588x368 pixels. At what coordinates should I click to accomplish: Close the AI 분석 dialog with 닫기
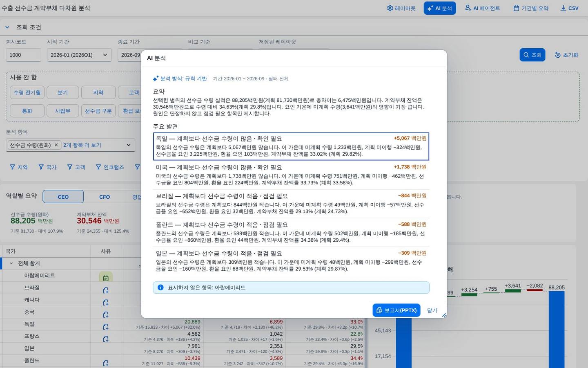(432, 310)
